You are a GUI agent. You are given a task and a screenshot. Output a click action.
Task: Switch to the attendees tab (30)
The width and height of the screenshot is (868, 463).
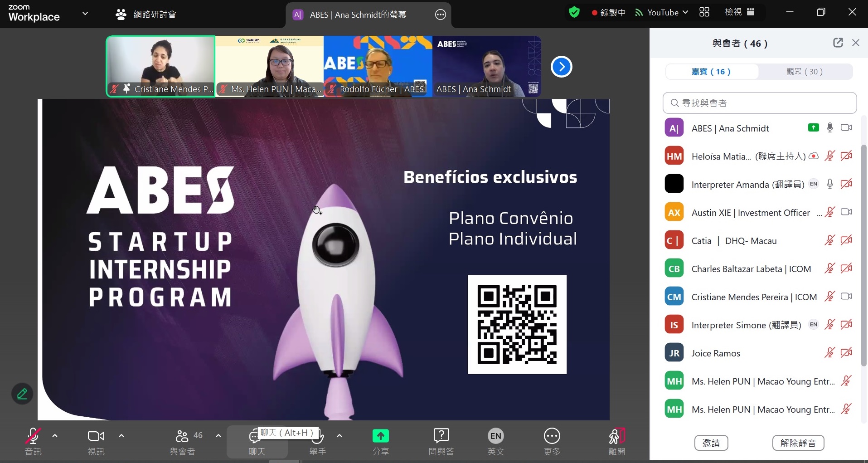(x=805, y=72)
